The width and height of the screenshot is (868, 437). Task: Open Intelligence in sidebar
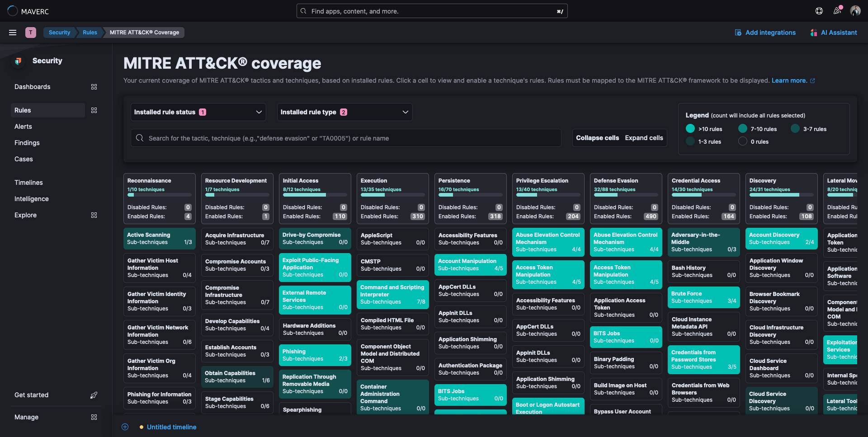(x=32, y=199)
